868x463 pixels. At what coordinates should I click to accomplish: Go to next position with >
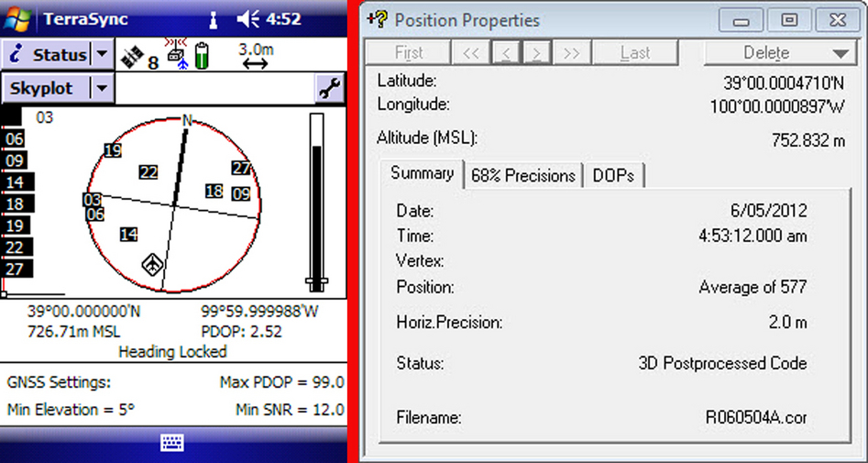pyautogui.click(x=536, y=53)
